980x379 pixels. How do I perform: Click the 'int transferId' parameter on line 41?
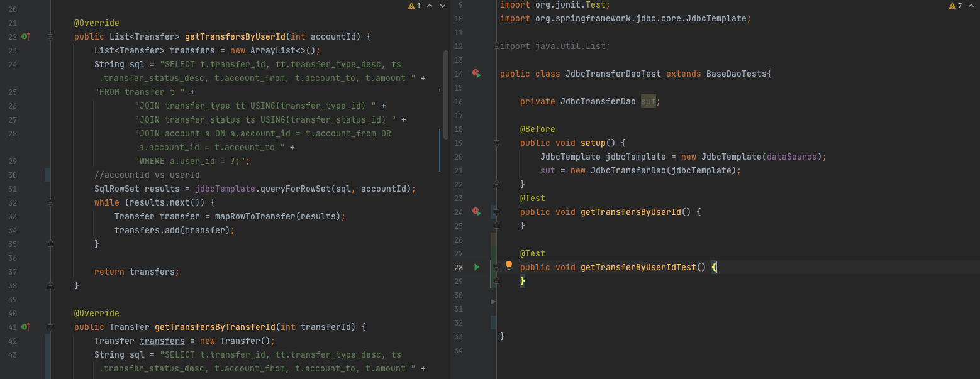tap(318, 327)
